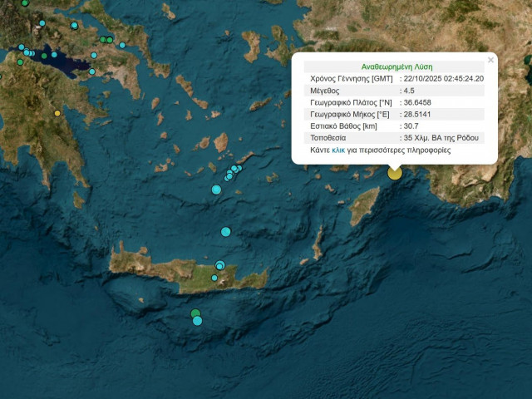Select the small yellow marker in the Peloponnese
This screenshot has height=399, width=532.
[57, 113]
